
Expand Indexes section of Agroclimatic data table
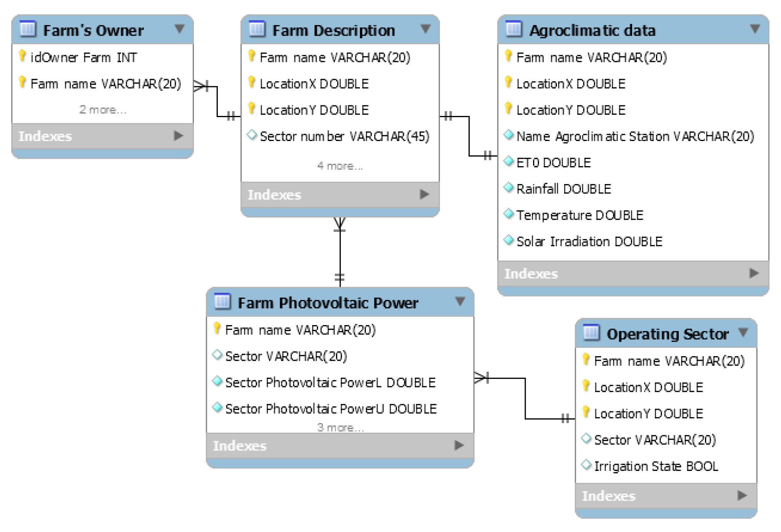(x=754, y=273)
